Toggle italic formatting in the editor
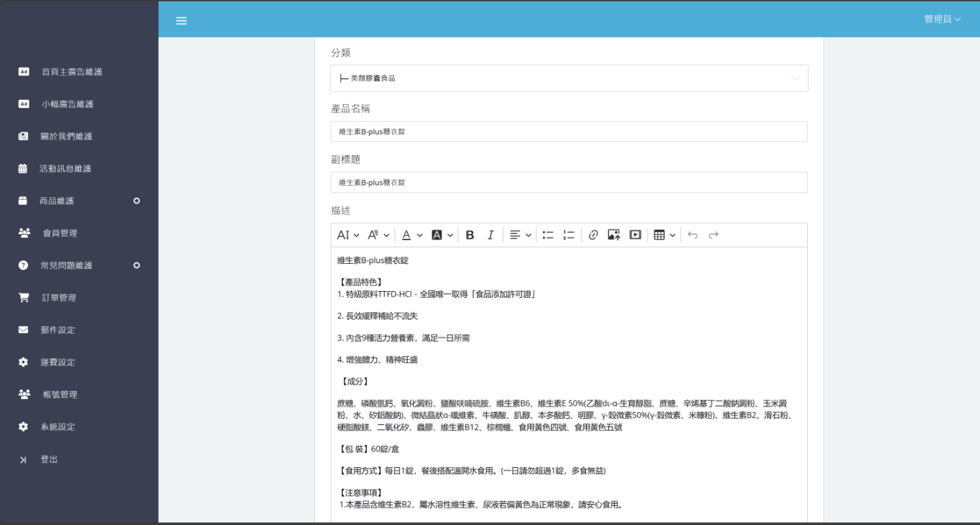This screenshot has height=525, width=980. pos(490,235)
